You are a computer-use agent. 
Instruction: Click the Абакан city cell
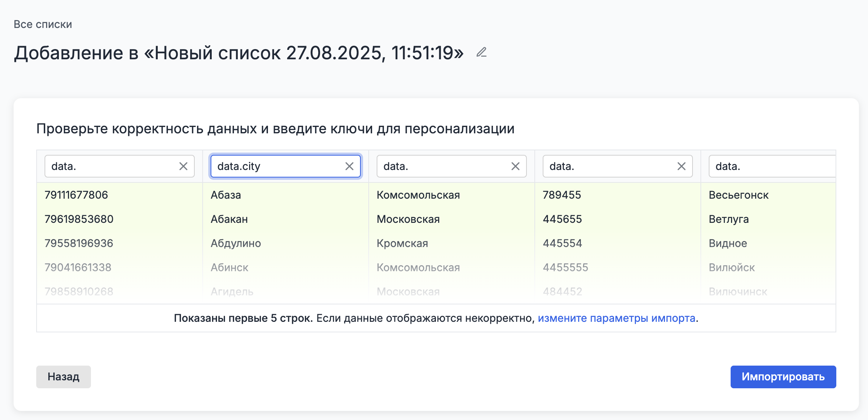pyautogui.click(x=229, y=219)
